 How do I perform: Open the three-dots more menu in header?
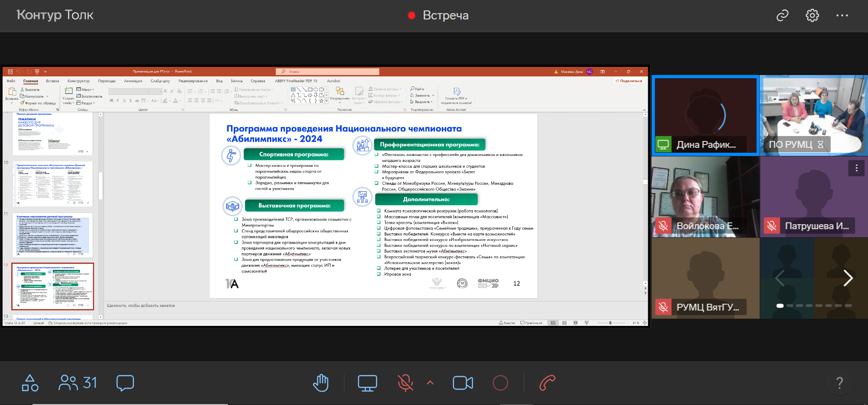[x=842, y=15]
